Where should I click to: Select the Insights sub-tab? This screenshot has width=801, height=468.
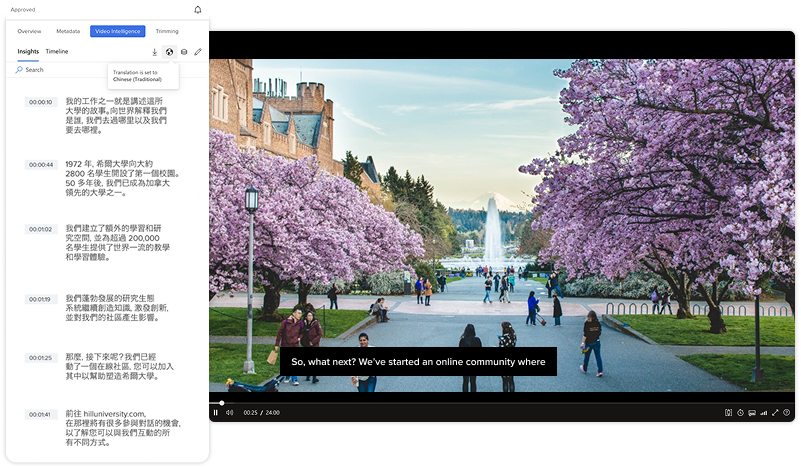[28, 52]
